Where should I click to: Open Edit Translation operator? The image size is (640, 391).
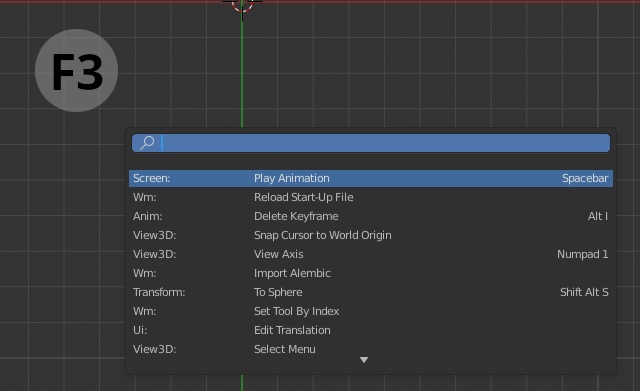371,330
